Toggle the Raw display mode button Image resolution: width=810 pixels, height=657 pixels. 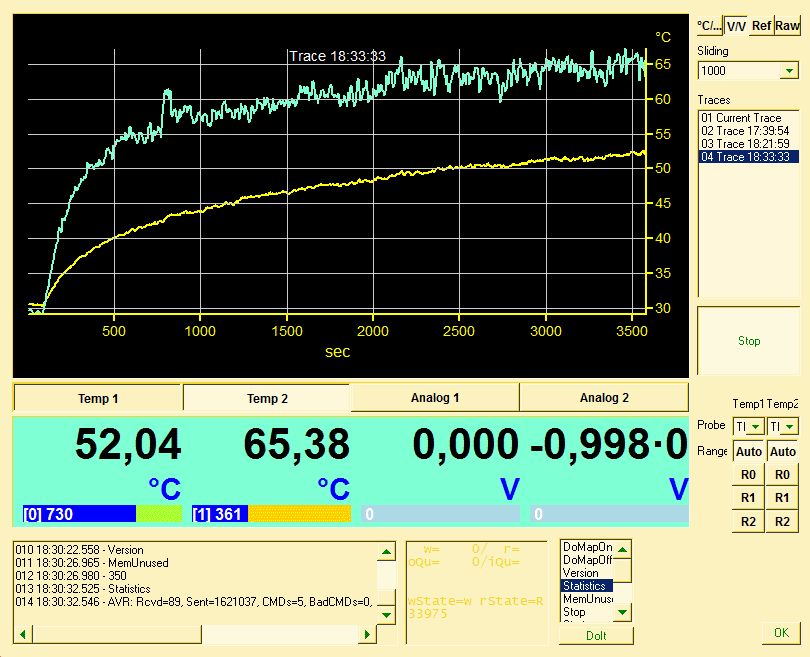click(x=787, y=26)
